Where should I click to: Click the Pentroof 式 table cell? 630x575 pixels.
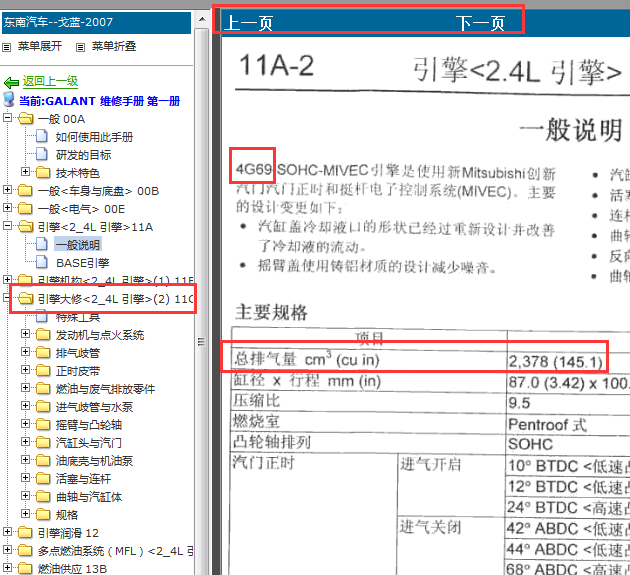click(547, 424)
